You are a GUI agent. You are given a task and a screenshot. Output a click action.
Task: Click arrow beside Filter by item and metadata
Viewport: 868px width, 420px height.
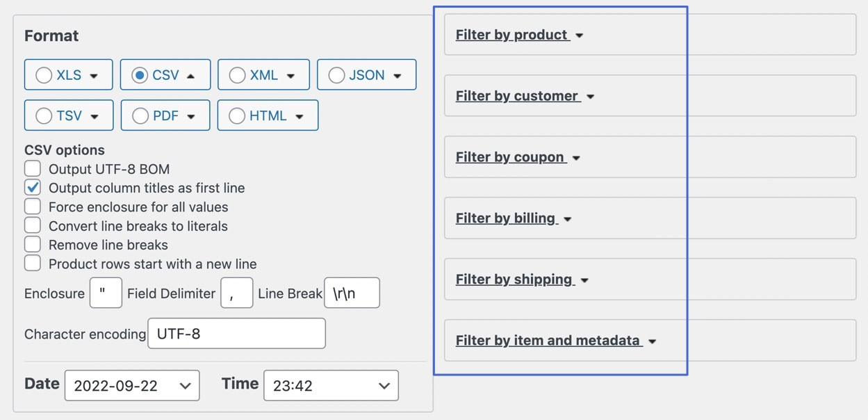652,341
